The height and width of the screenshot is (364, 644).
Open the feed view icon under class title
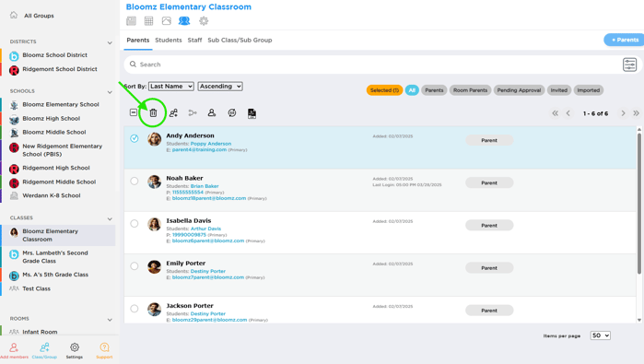[131, 21]
